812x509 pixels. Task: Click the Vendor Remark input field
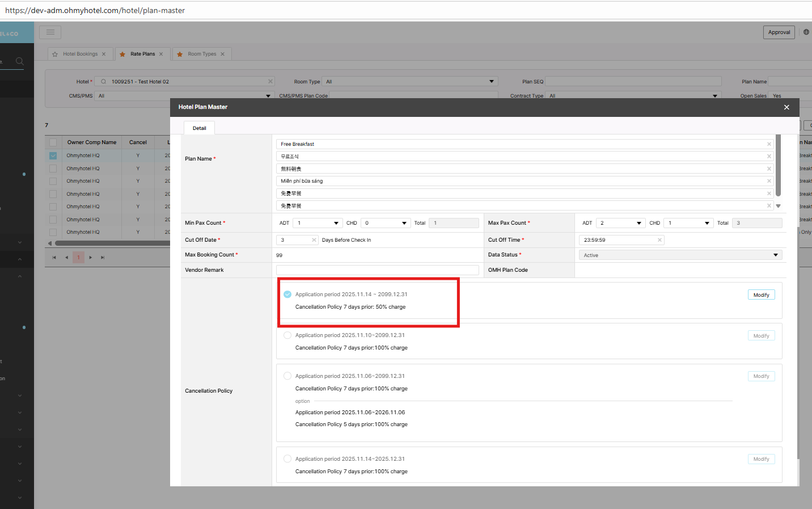pyautogui.click(x=377, y=270)
